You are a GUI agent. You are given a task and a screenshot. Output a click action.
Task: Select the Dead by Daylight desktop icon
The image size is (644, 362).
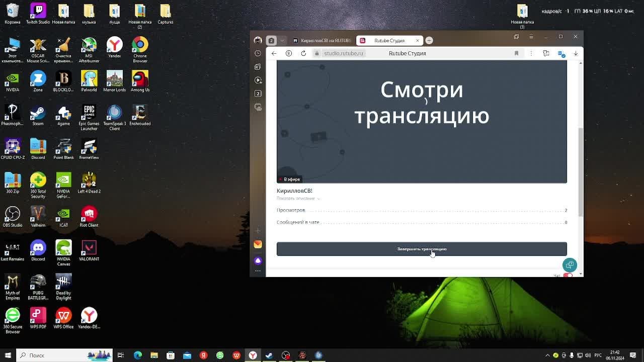point(63,287)
